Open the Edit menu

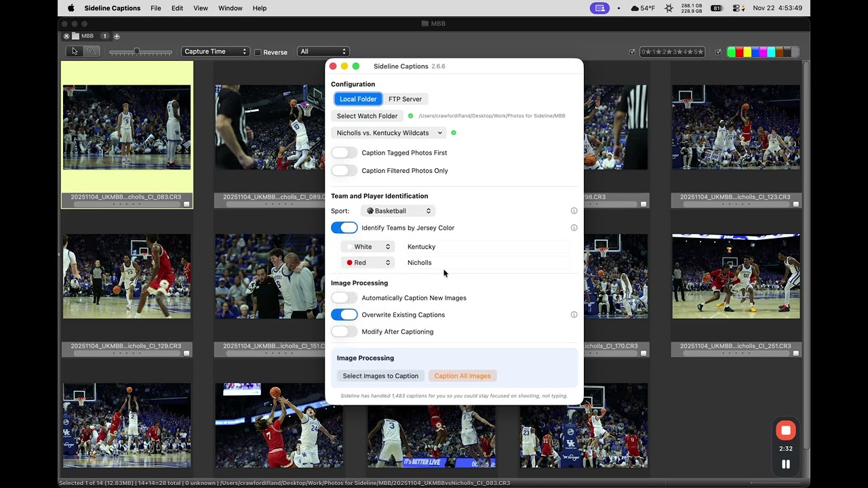coord(177,8)
